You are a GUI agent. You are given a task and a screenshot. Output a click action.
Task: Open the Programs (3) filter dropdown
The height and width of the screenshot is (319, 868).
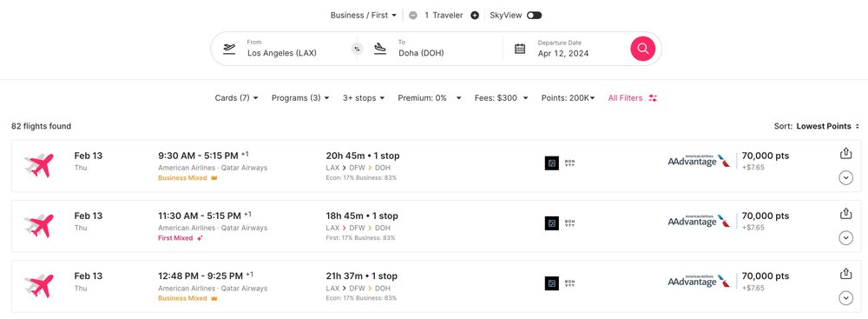pos(300,98)
